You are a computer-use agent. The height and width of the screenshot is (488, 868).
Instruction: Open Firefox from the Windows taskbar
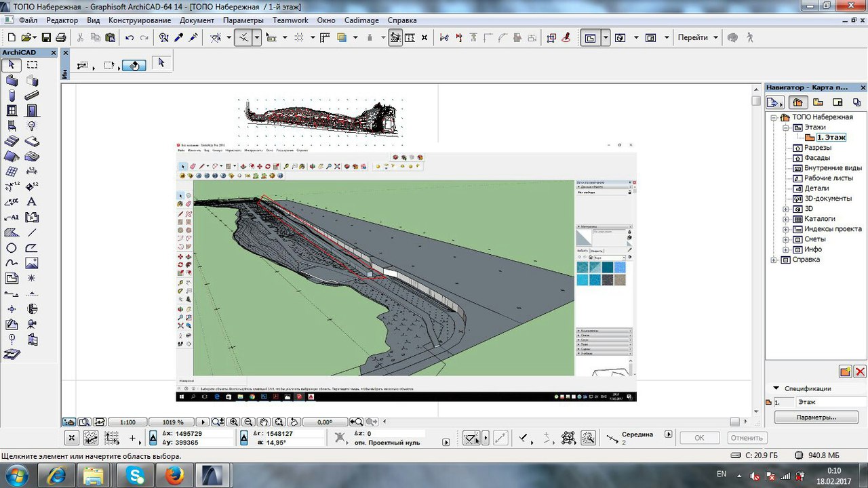(x=175, y=475)
